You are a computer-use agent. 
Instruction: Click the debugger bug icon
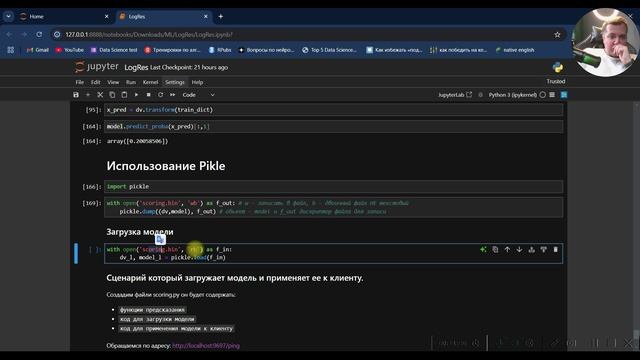tap(480, 95)
